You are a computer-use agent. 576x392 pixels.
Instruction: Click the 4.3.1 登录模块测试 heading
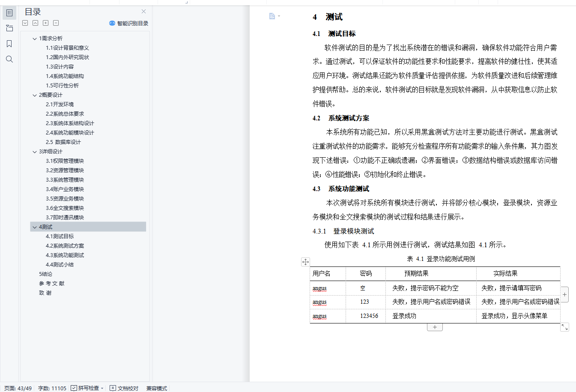tap(343, 231)
